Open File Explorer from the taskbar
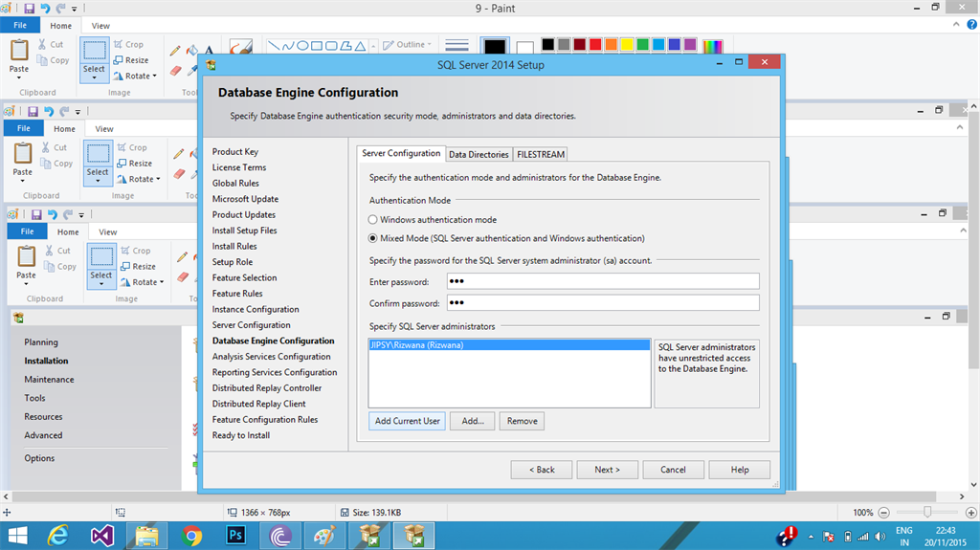Screen dimensions: 980x550 coord(146,536)
